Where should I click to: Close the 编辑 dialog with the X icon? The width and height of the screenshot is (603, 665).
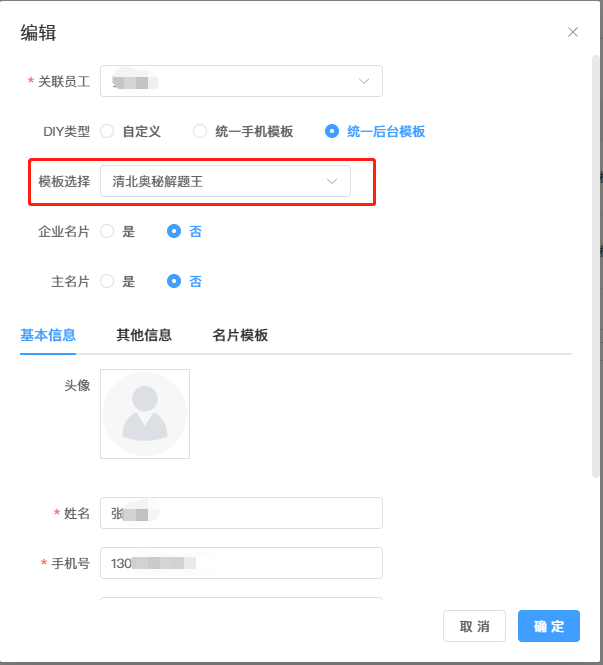[x=573, y=32]
